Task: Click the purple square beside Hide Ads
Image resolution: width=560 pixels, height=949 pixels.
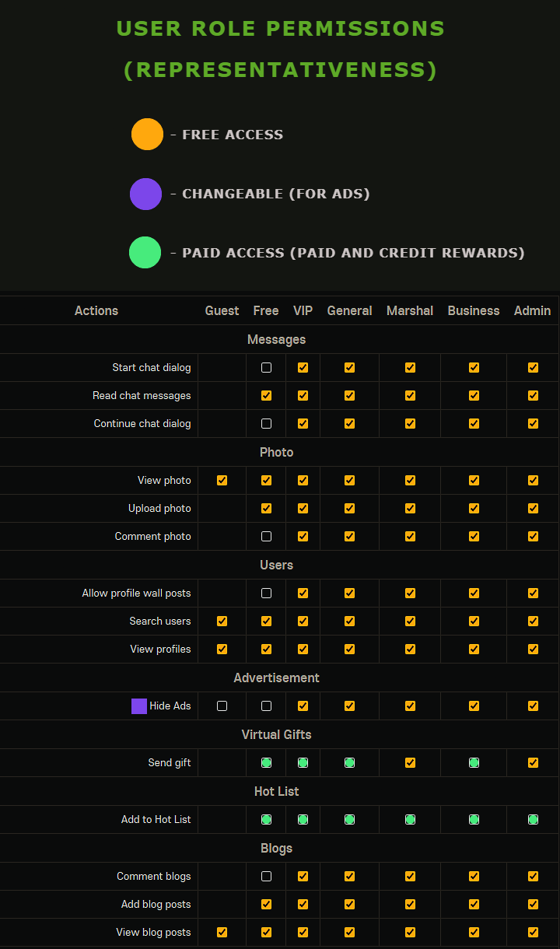Action: tap(139, 706)
